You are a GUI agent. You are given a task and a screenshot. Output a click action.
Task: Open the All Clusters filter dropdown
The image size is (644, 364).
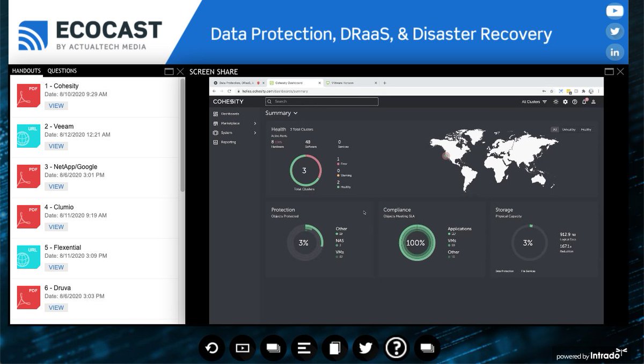(x=534, y=101)
